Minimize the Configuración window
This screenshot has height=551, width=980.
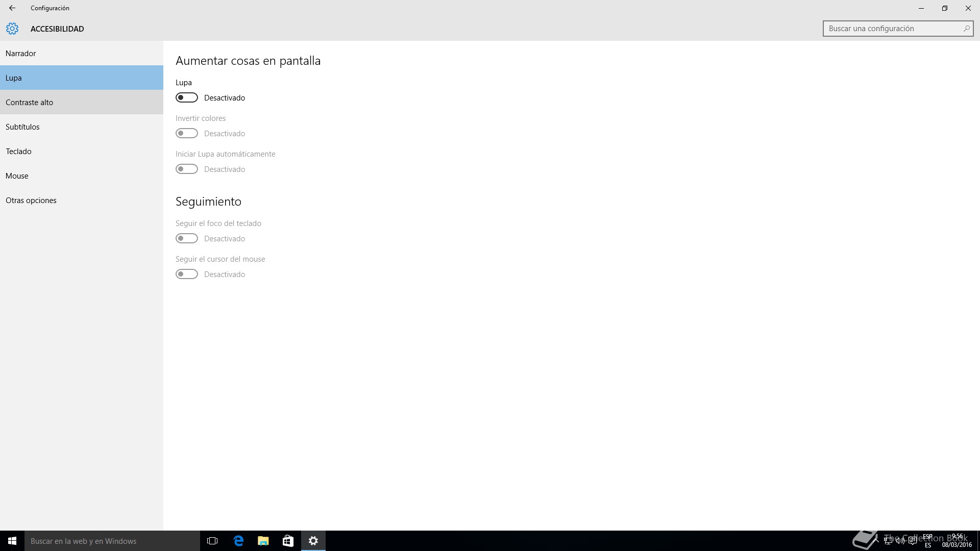pyautogui.click(x=921, y=8)
